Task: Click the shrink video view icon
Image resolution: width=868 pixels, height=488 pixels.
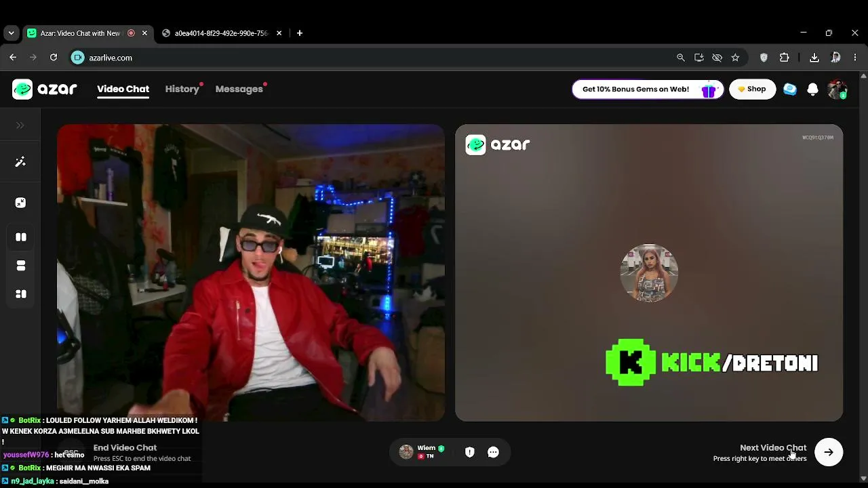Action: 20,203
